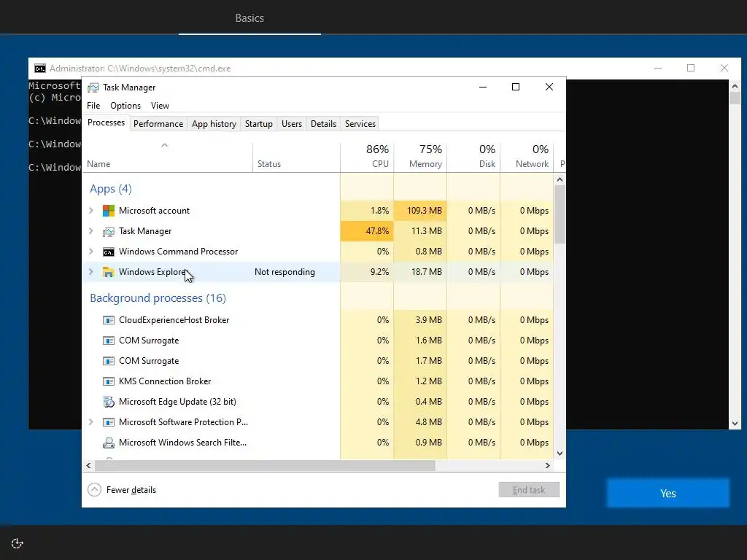Open the File menu
Viewport: 747px width, 560px height.
point(93,106)
